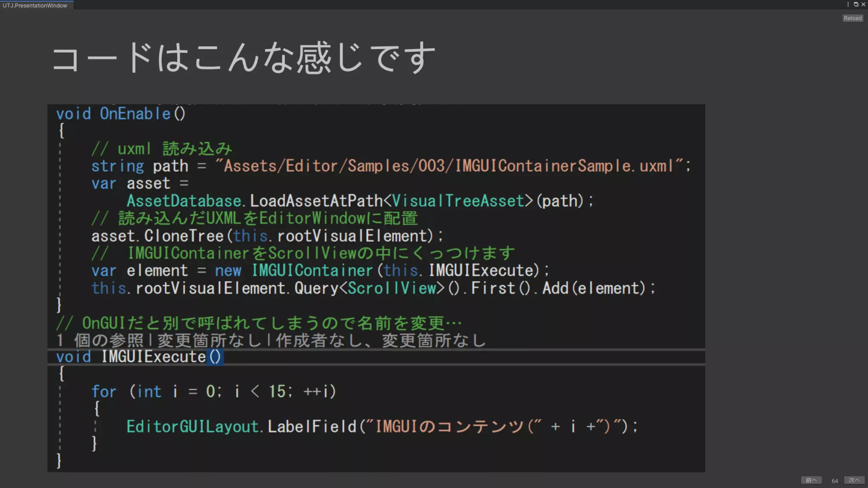868x488 pixels.
Task: Go to previous slide with 前へ
Action: click(811, 480)
